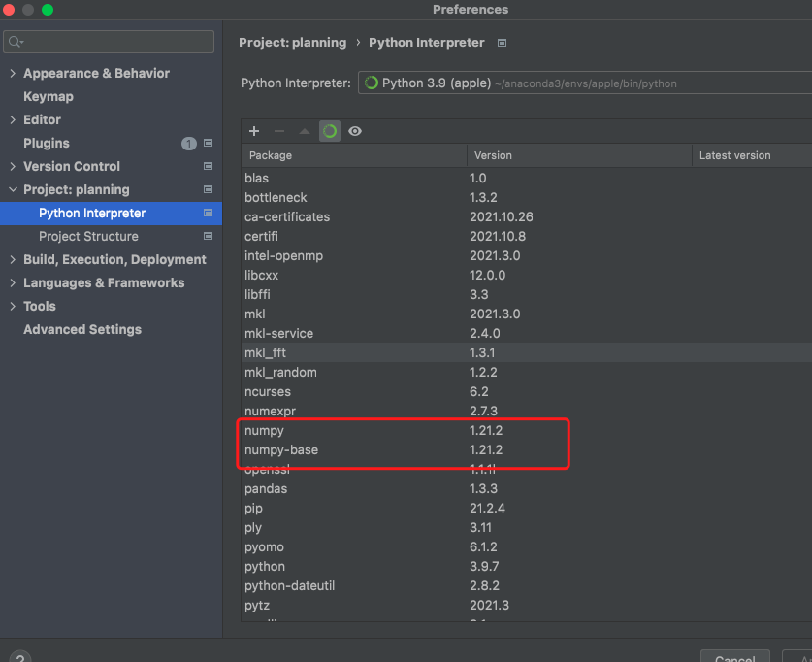Click the Cancel button

coord(734,657)
